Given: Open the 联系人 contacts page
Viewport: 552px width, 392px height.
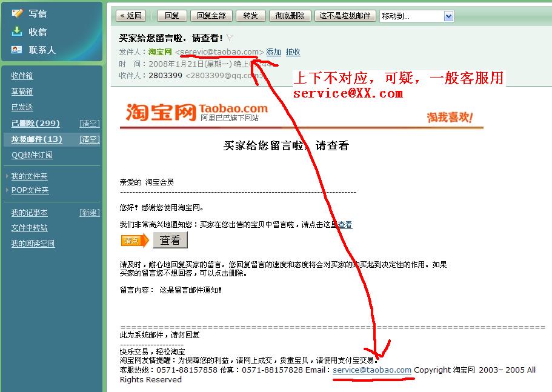Looking at the screenshot, I should tap(42, 50).
